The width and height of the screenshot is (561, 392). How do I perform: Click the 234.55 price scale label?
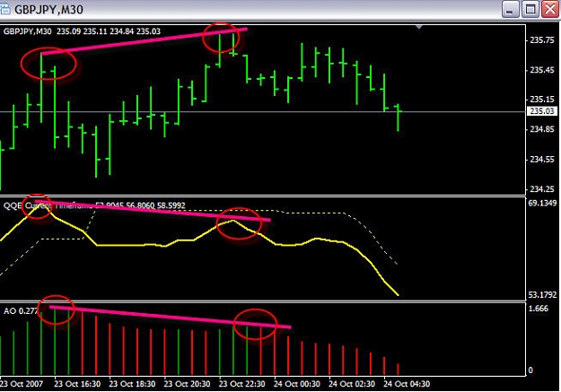pyautogui.click(x=541, y=159)
